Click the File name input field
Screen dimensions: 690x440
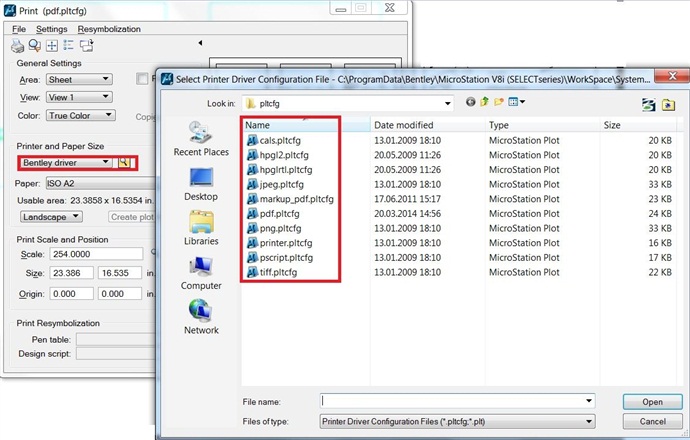point(457,401)
